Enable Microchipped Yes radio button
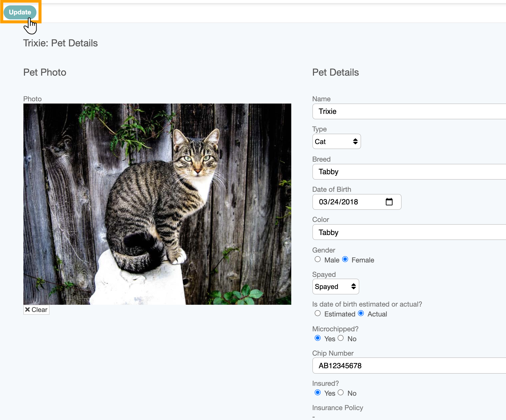The image size is (506, 420). tap(318, 338)
